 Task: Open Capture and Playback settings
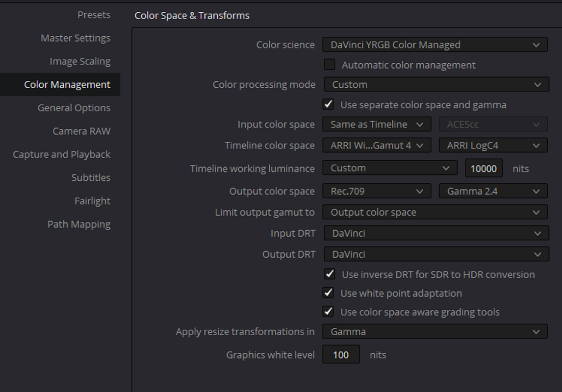pyautogui.click(x=62, y=154)
